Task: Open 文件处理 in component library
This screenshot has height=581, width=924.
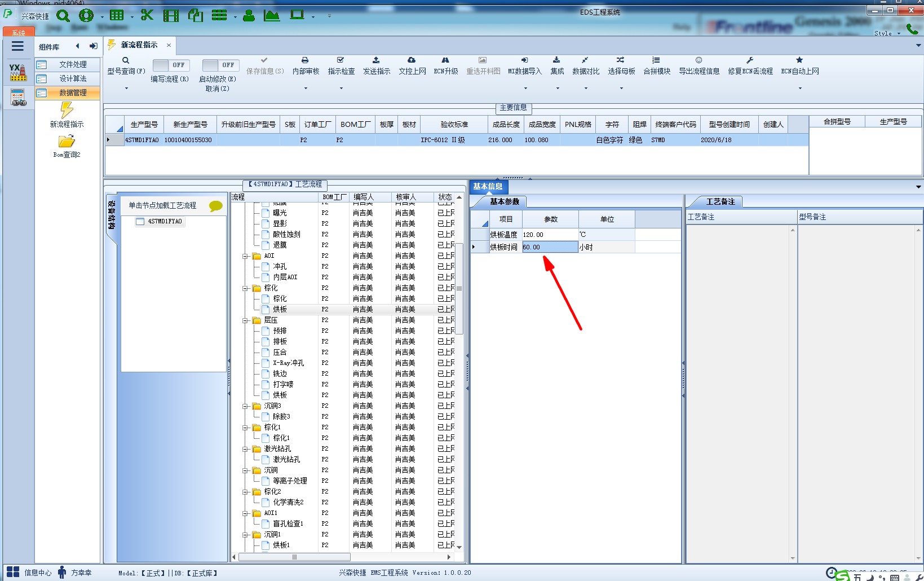Action: (68, 65)
